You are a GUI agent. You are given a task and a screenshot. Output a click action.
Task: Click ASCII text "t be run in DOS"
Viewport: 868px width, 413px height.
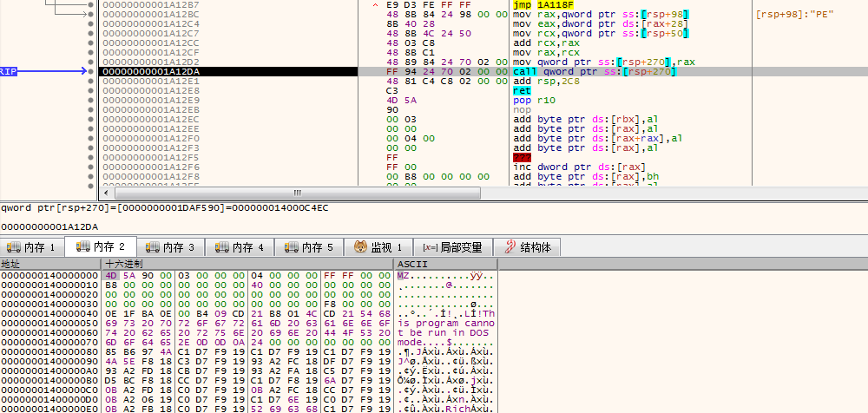444,332
